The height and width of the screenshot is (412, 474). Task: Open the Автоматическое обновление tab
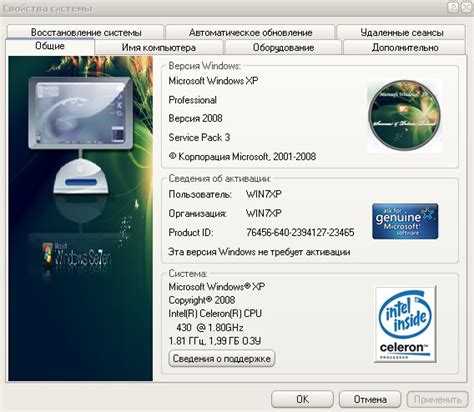(250, 32)
